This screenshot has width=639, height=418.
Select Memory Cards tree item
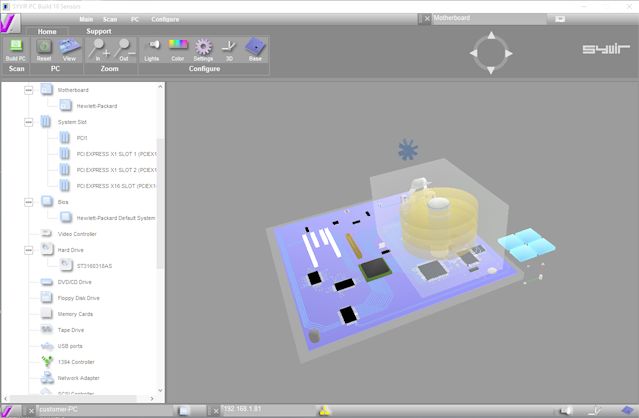click(x=75, y=314)
